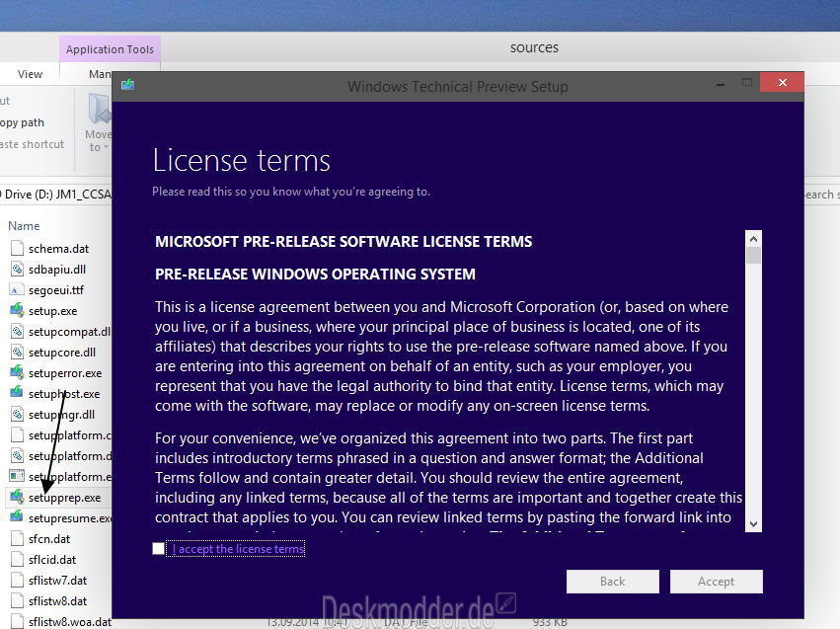Click the license text scroll-up arrow
The image size is (840, 629).
[753, 238]
